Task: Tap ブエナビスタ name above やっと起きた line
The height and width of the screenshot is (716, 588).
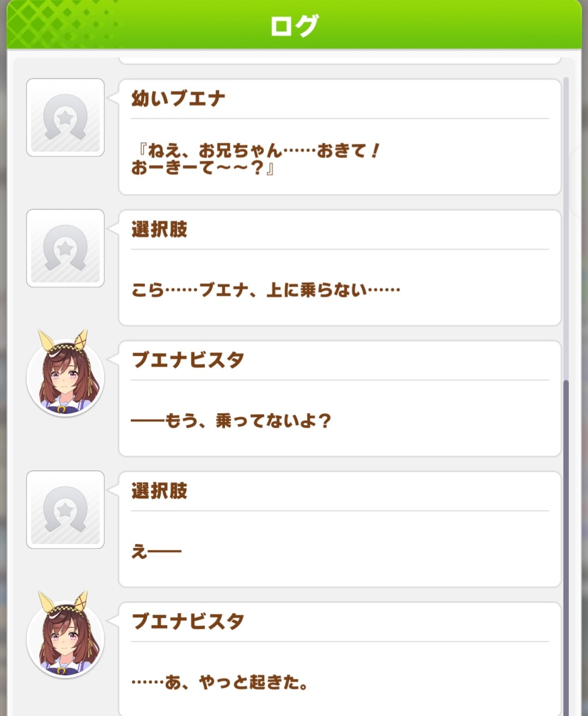Action: pyautogui.click(x=188, y=621)
